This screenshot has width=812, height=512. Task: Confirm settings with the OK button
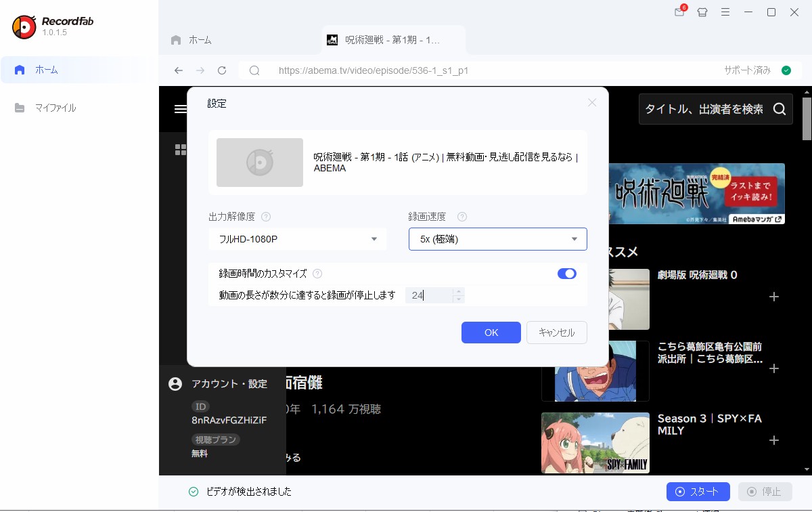click(x=491, y=333)
